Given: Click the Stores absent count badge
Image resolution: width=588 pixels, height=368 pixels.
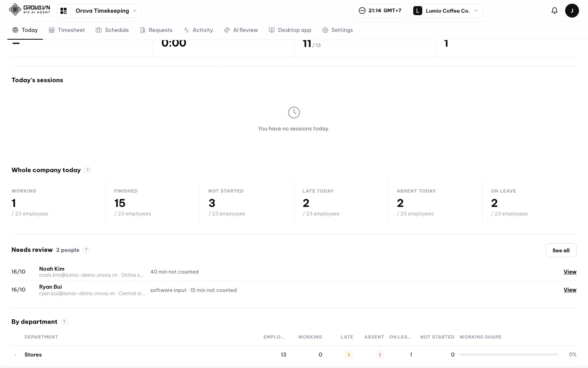Looking at the screenshot, I should tap(380, 355).
